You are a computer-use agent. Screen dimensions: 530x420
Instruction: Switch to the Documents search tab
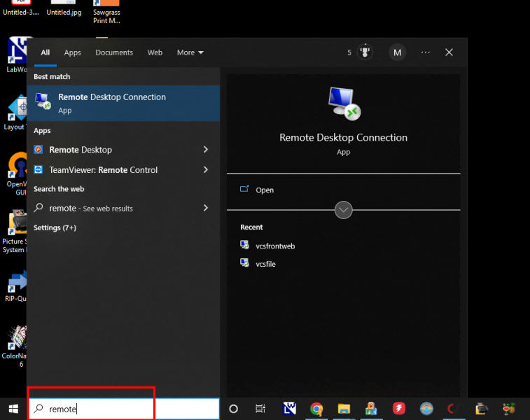pos(114,52)
